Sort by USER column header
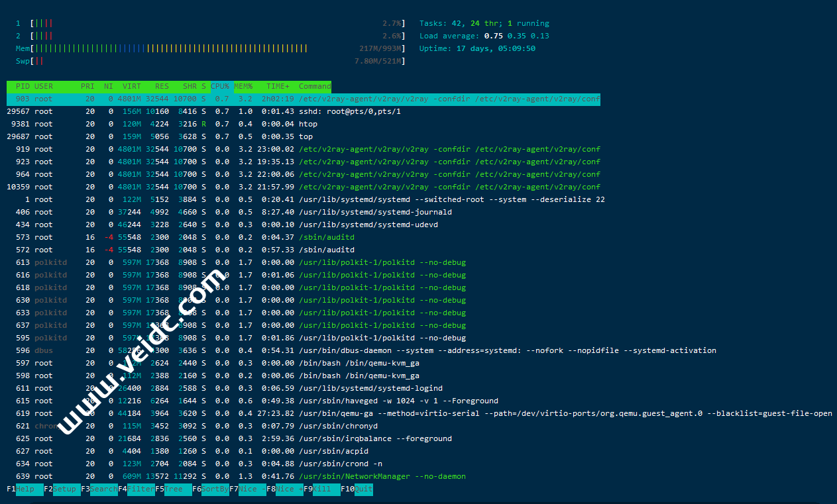 click(x=44, y=86)
